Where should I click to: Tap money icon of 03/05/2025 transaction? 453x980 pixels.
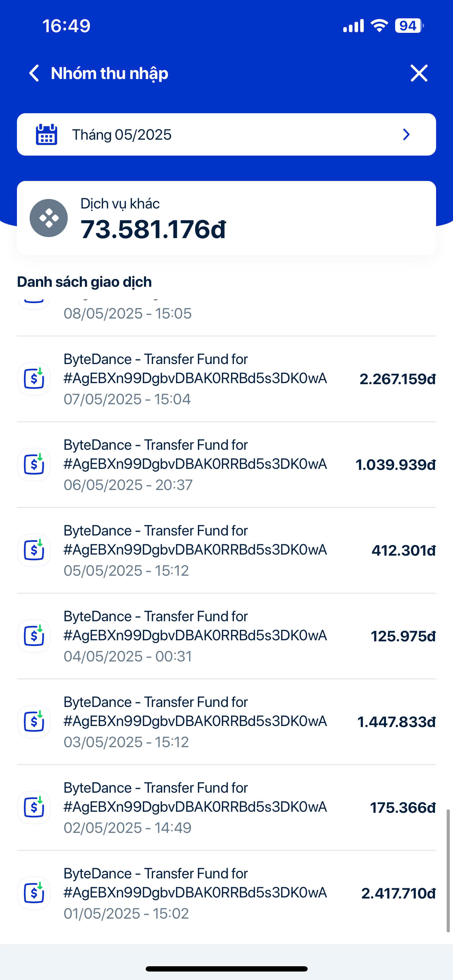(34, 722)
